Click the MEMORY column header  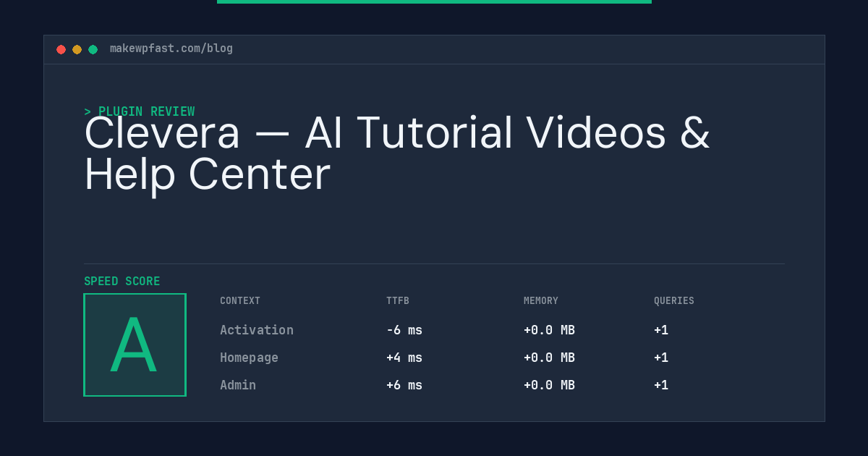click(541, 300)
